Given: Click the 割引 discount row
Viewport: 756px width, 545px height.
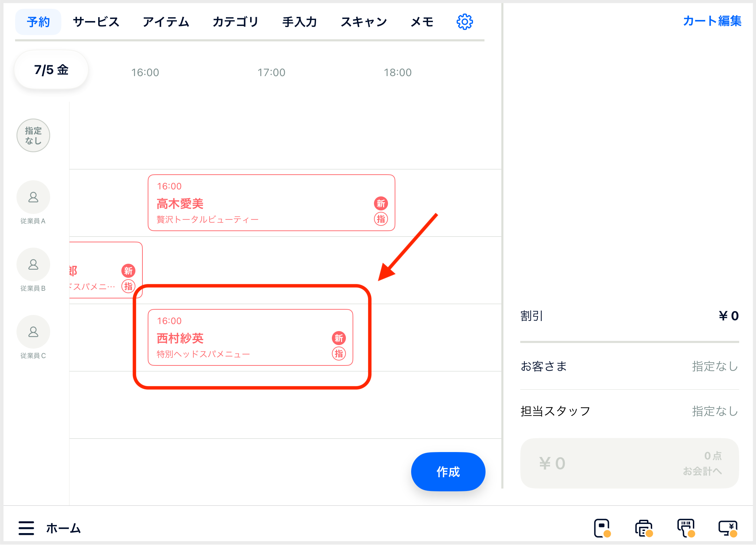Looking at the screenshot, I should (629, 316).
